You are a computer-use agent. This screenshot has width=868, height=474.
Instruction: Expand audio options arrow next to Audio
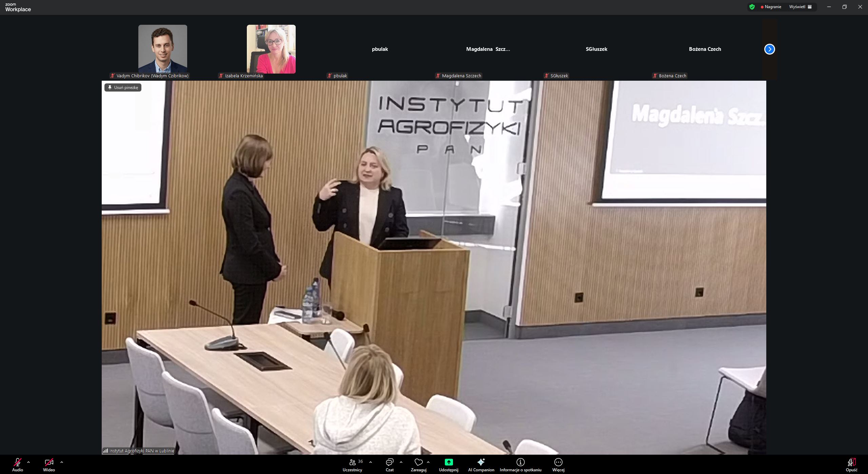(x=28, y=462)
